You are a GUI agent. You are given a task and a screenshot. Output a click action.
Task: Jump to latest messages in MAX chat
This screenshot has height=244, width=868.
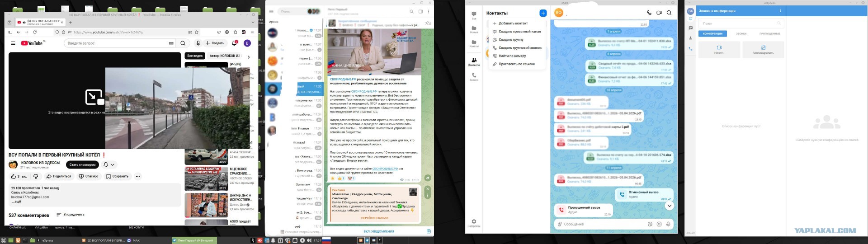click(669, 206)
